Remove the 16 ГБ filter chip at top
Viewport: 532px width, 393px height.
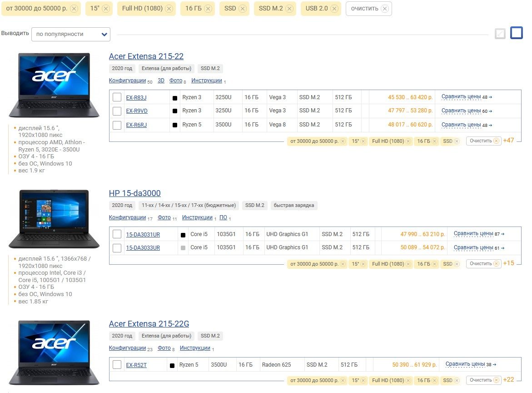click(x=208, y=9)
